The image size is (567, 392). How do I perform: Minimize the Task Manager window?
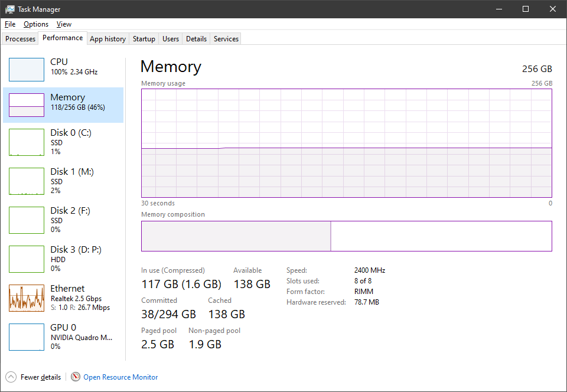pyautogui.click(x=500, y=9)
